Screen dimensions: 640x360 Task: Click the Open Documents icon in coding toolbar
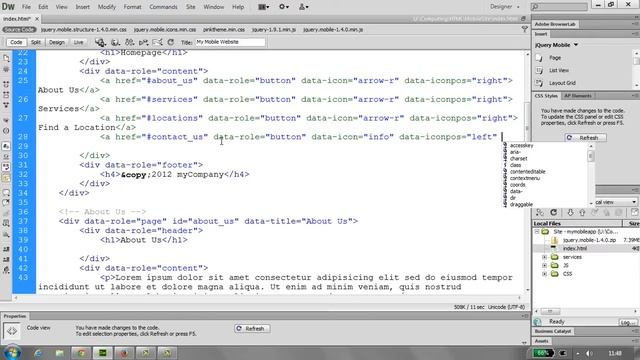pos(6,58)
